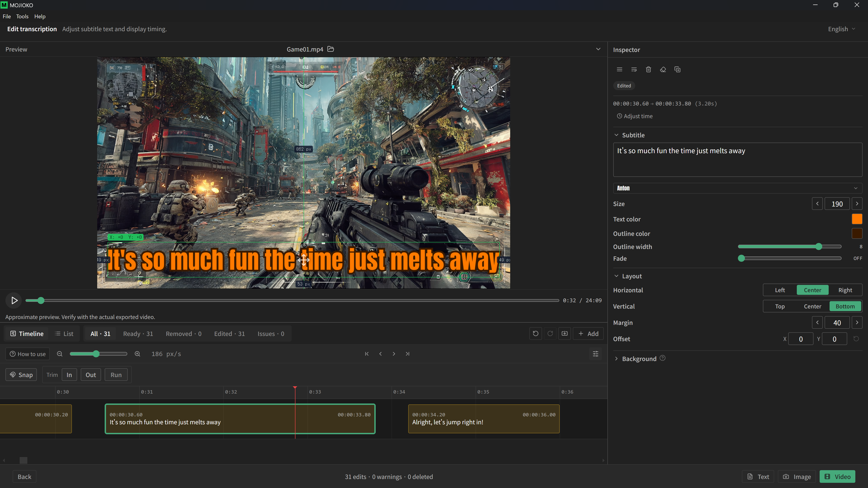The image size is (868, 488).
Task: Switch to List view
Action: coord(64,333)
